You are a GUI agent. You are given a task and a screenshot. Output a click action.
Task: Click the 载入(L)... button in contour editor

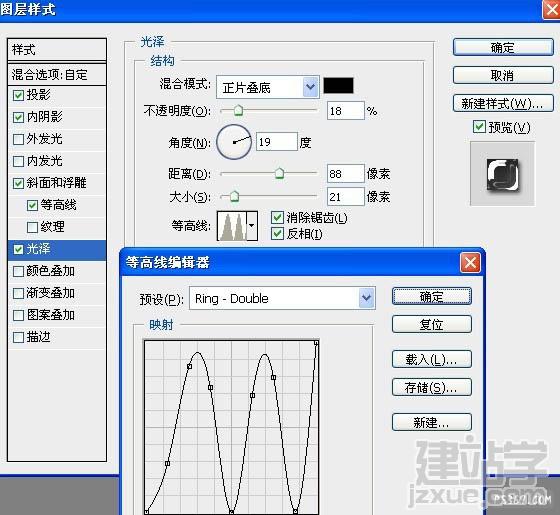coord(432,359)
